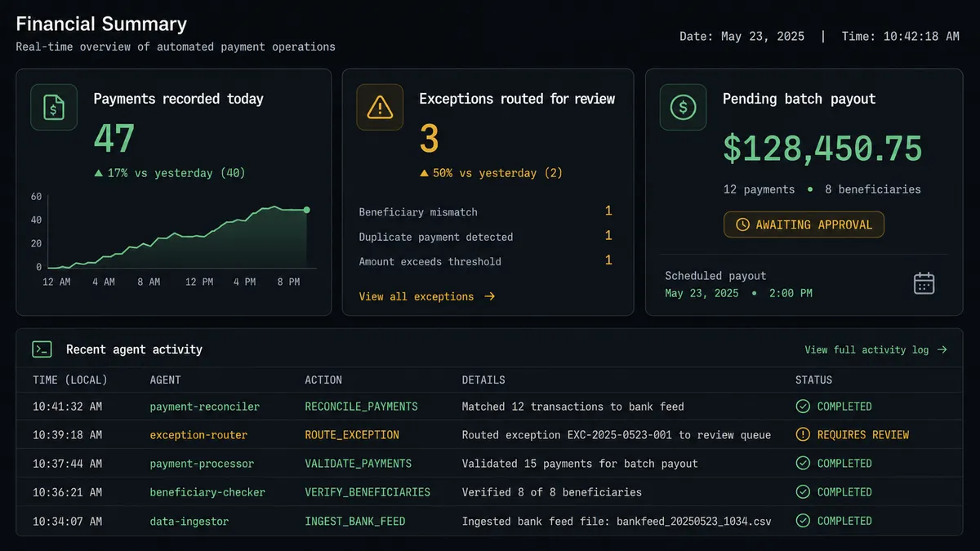Open the beneficiary-checker agent
Screen dimensions: 980x551
(207, 492)
